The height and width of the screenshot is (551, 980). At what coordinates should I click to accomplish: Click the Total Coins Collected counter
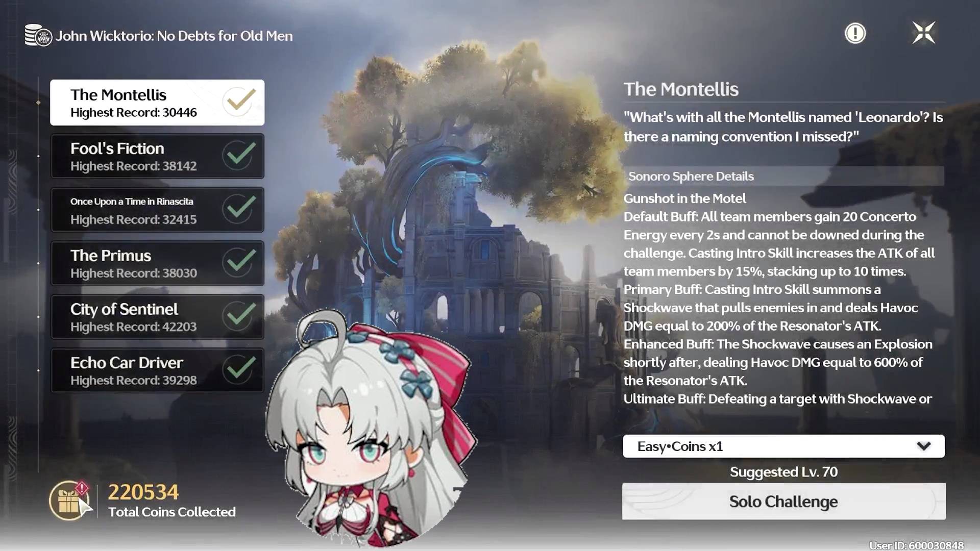(x=171, y=500)
